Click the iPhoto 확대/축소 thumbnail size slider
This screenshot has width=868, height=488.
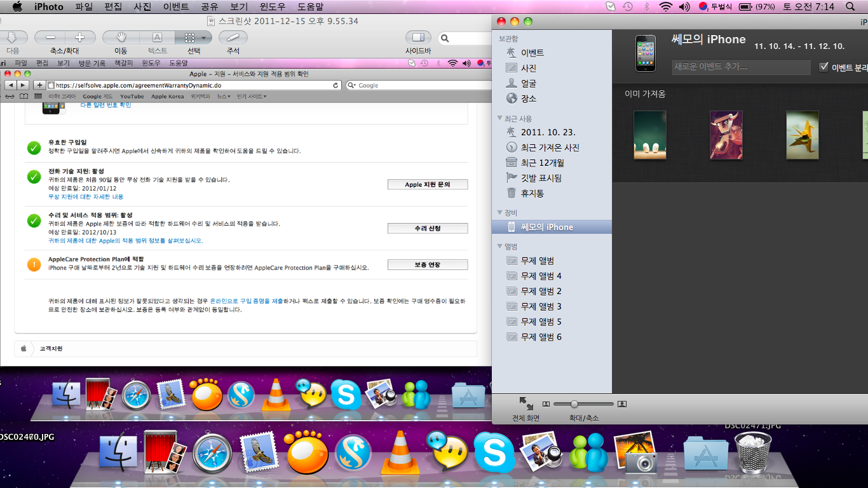click(583, 404)
